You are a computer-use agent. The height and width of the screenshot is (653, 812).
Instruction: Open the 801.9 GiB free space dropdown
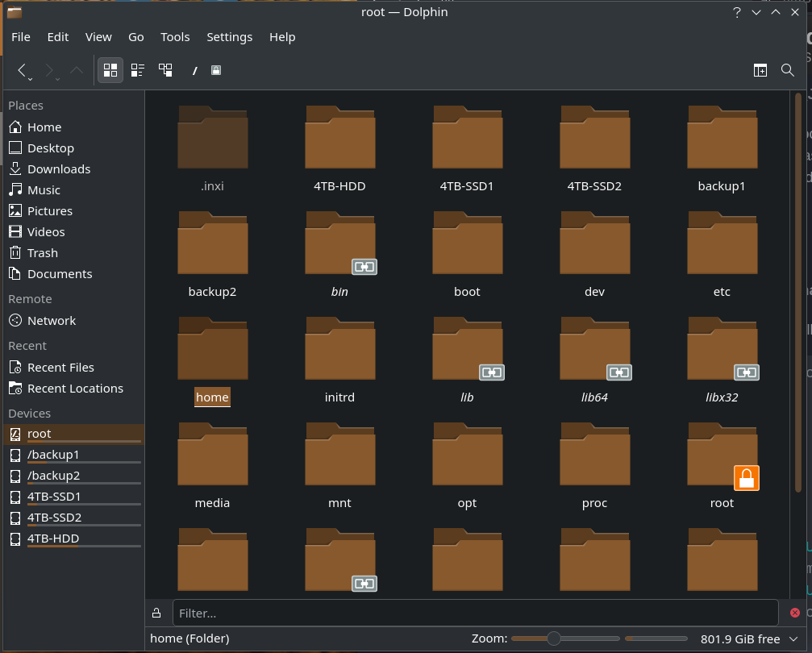pyautogui.click(x=793, y=639)
